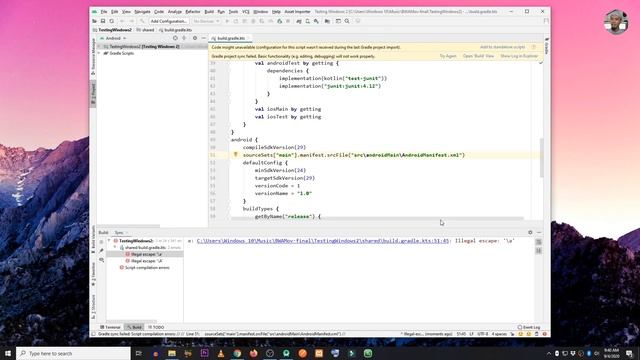Click the yellow lightbulb intention icon on line 51
640x360 pixels.
(236, 155)
